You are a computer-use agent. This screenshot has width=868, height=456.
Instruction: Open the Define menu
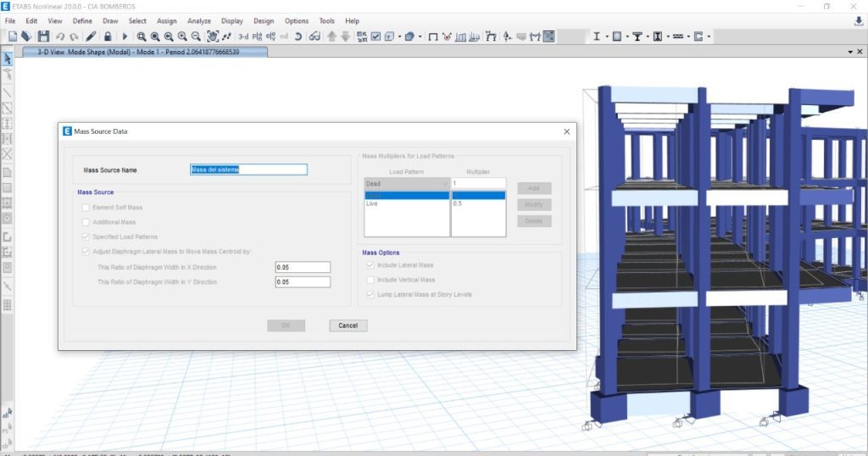(82, 21)
